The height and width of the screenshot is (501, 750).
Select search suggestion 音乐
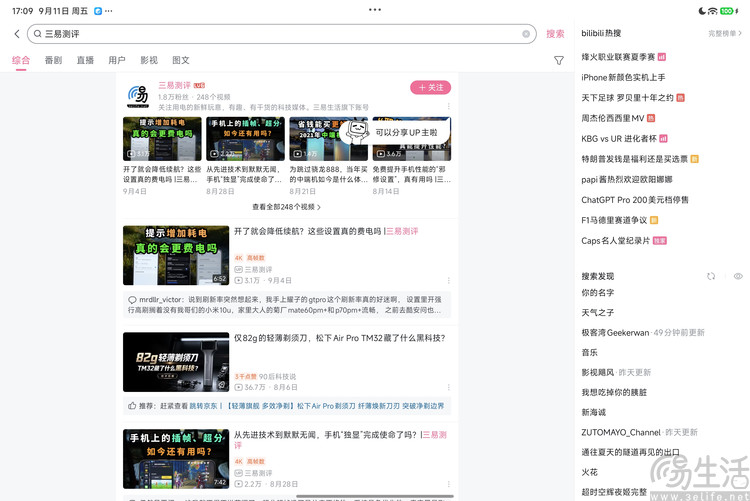point(589,353)
